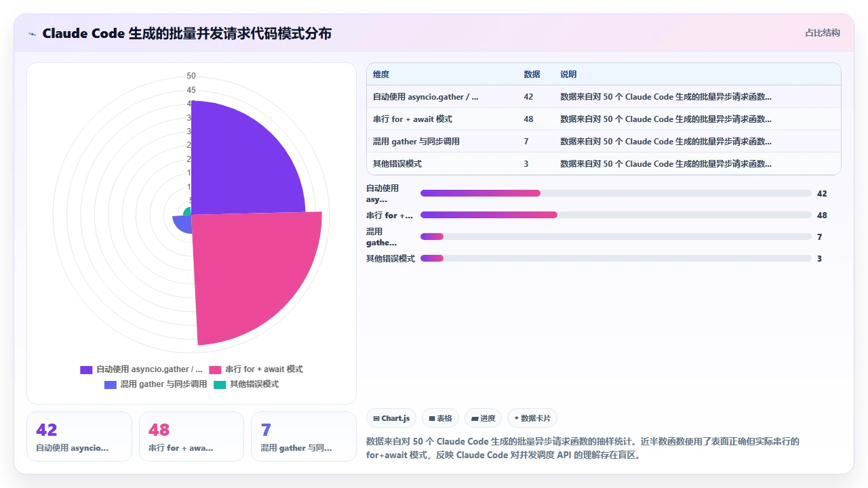
Task: Click the value 42 in the table
Action: pyautogui.click(x=528, y=97)
